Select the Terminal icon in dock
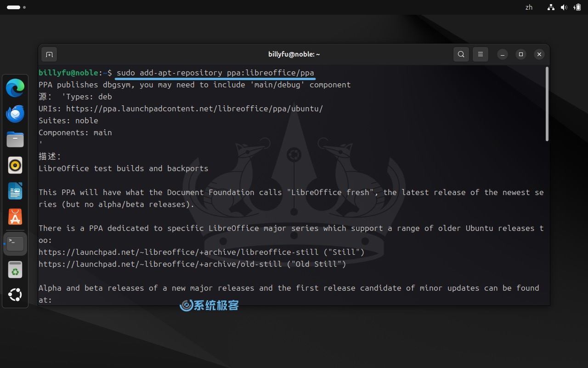This screenshot has width=588, height=368. (15, 243)
